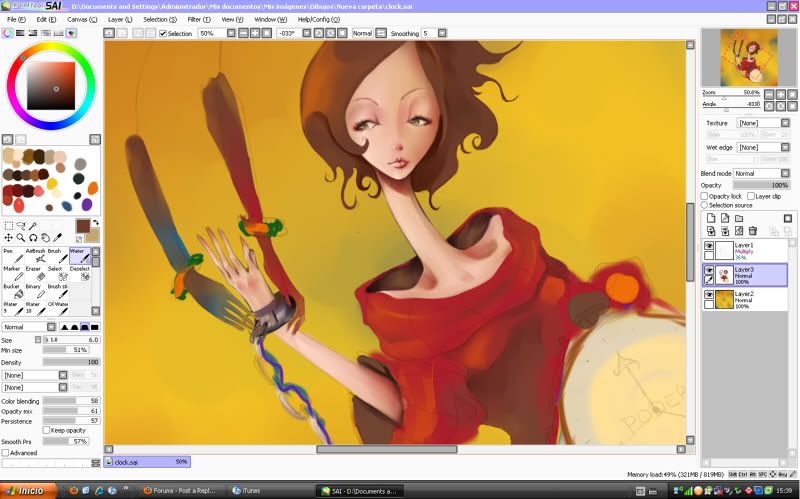Choose the Select pen tool
Image resolution: width=800 pixels, height=499 pixels.
(57, 273)
